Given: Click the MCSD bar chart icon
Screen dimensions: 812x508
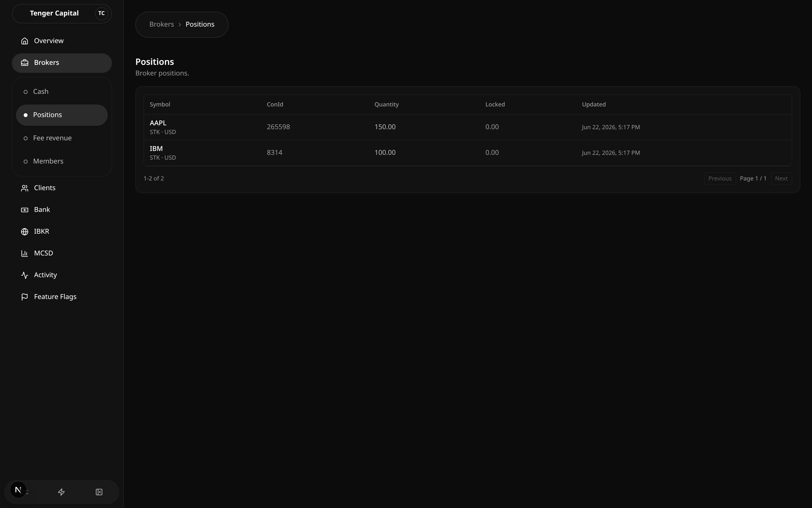Looking at the screenshot, I should click(24, 253).
